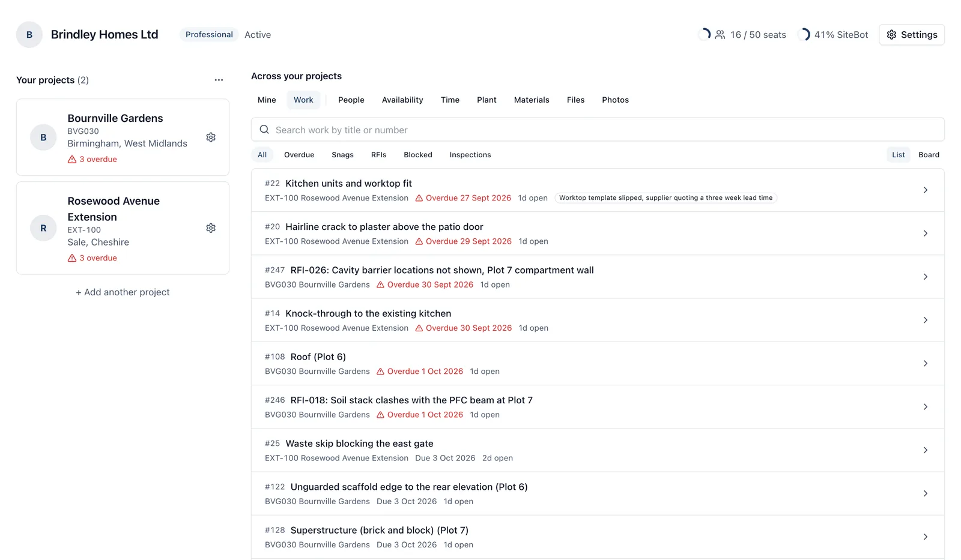This screenshot has width=961, height=560.
Task: Click the Professional plan badge
Action: coord(209,35)
